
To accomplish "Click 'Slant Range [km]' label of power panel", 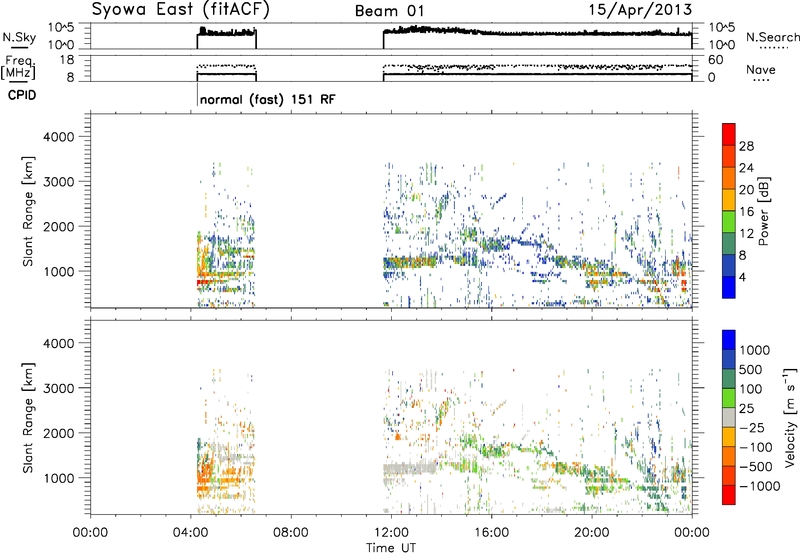I will 28,211.
